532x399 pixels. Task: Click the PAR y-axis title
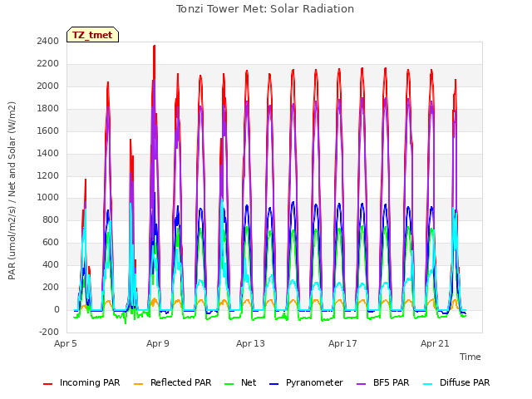tap(12, 190)
